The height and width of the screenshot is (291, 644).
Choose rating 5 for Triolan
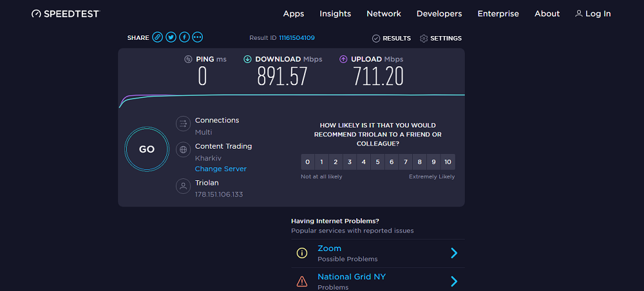(x=377, y=162)
